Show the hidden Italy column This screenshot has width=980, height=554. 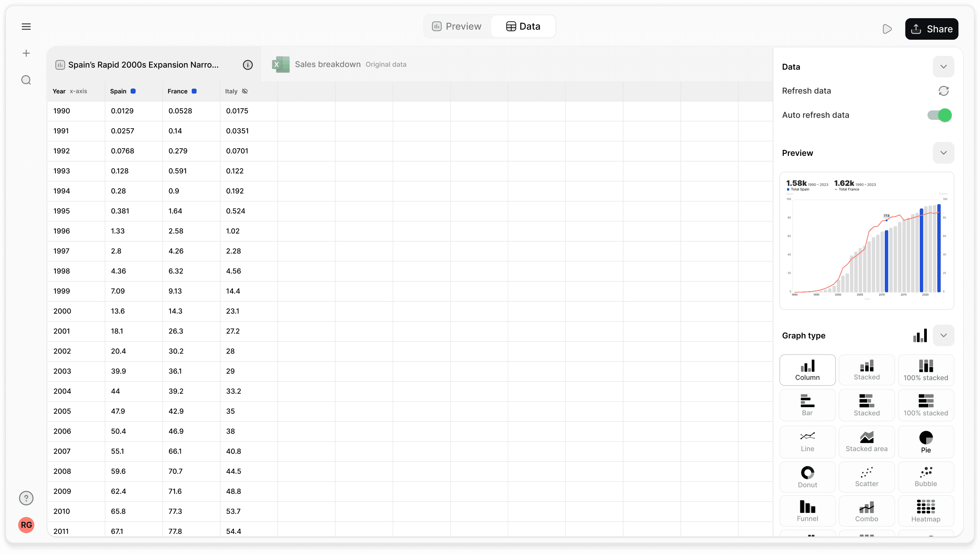245,91
